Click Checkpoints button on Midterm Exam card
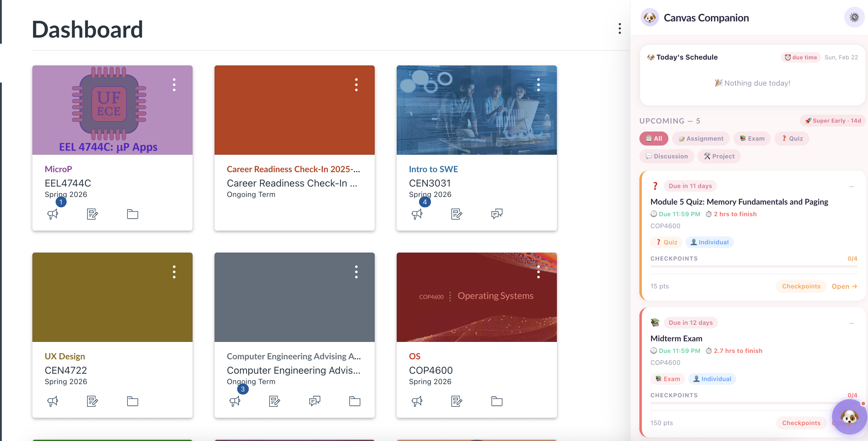The height and width of the screenshot is (441, 868). (x=801, y=423)
